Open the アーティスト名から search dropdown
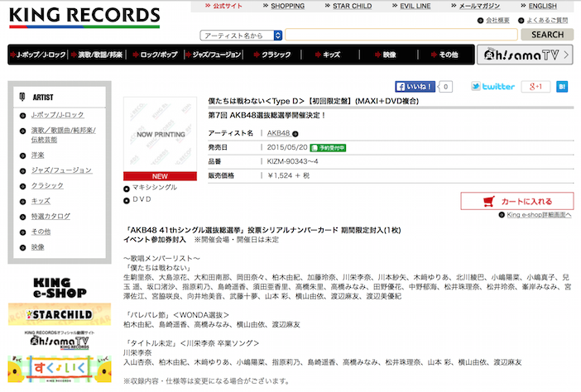The height and width of the screenshot is (392, 581). [x=241, y=36]
